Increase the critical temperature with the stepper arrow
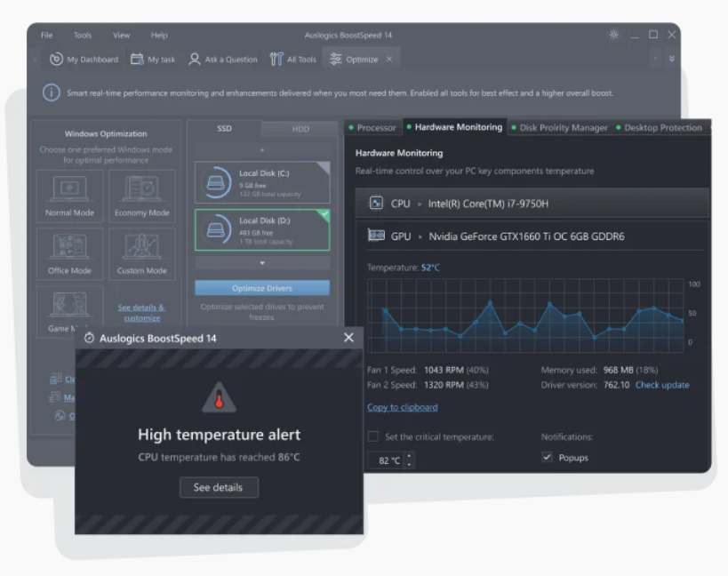Image resolution: width=728 pixels, height=576 pixels. coord(409,456)
